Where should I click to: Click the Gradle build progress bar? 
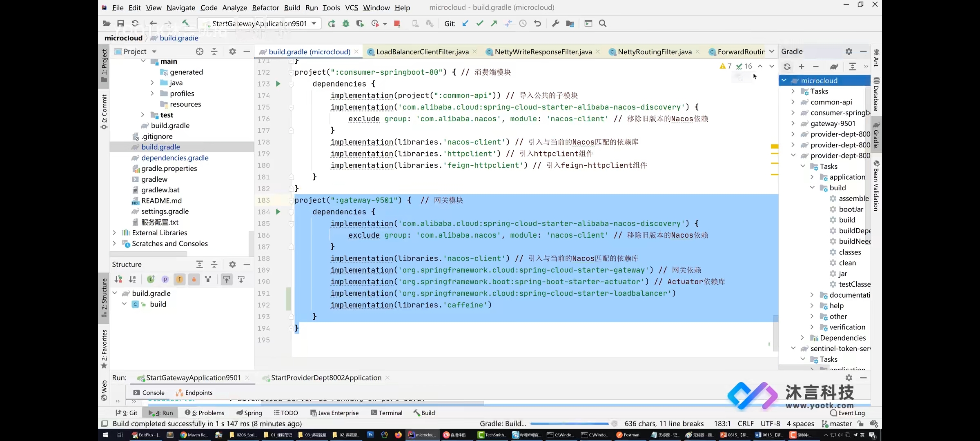569,423
